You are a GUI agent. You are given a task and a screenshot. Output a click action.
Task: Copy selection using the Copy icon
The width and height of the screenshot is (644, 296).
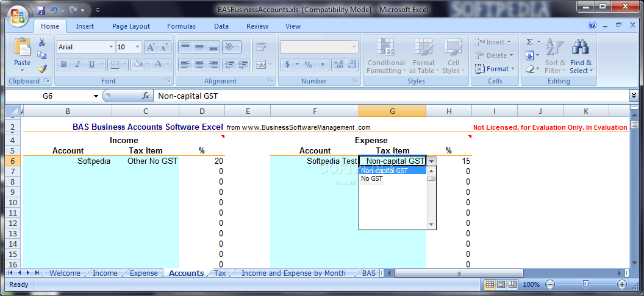[41, 55]
